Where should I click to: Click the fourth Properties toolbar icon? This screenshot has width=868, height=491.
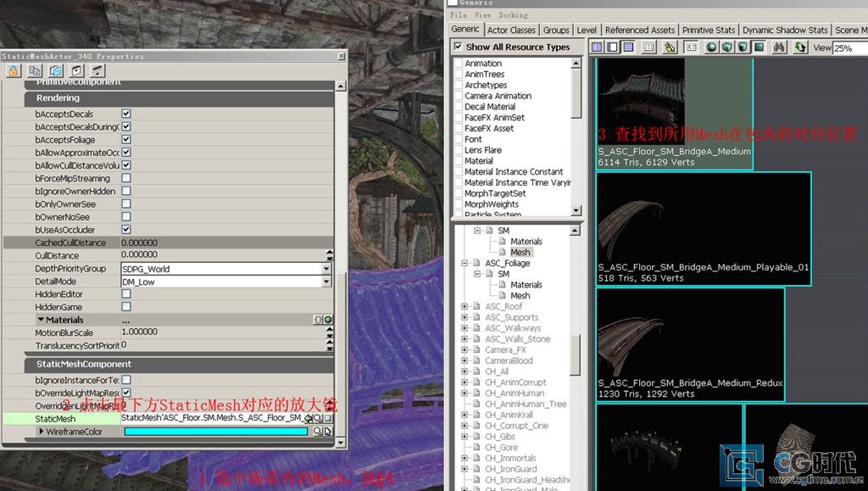point(76,71)
